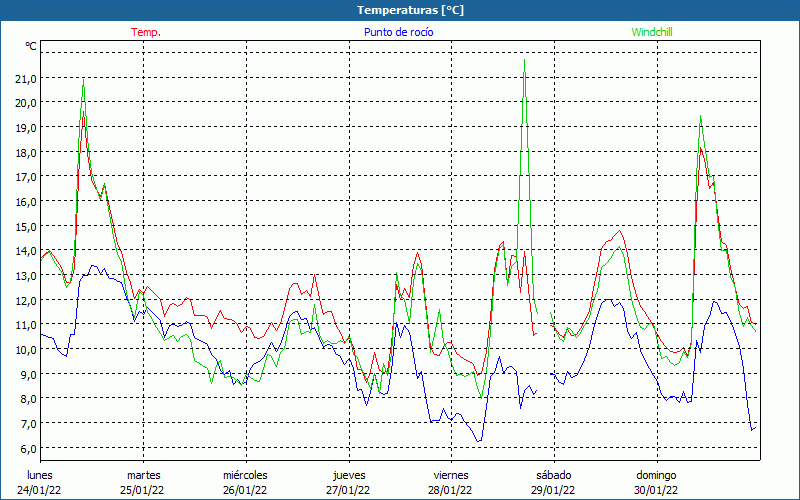
Task: Click the lunes day label
Action: tap(40, 475)
